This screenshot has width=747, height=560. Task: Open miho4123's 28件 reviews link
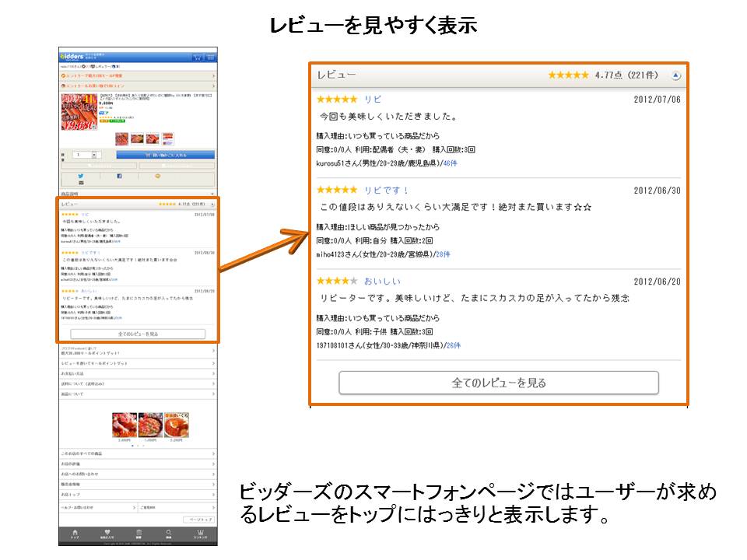(x=443, y=254)
